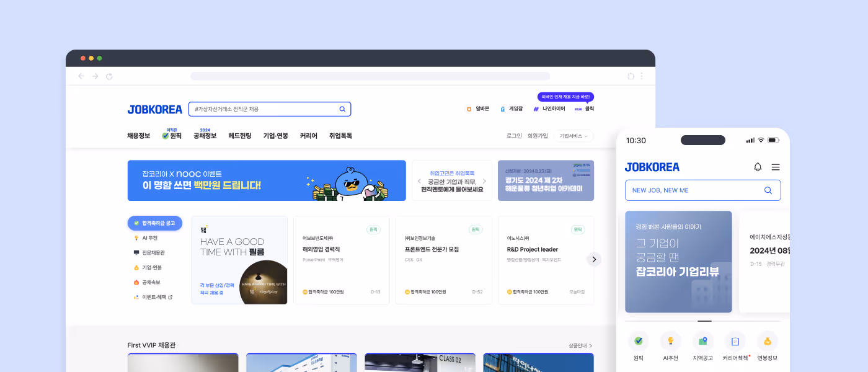Click the 원픽 badge on 어보브반도체 card

pyautogui.click(x=373, y=229)
